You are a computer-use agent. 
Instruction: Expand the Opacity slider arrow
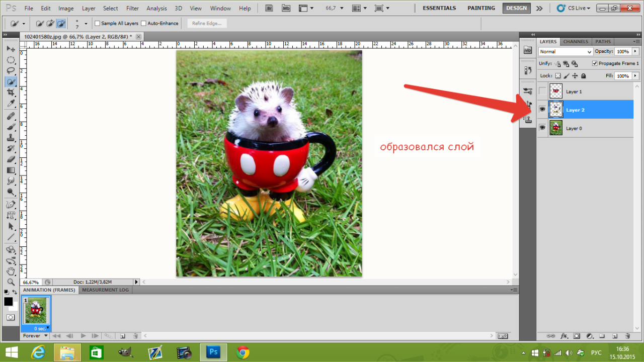(635, 51)
